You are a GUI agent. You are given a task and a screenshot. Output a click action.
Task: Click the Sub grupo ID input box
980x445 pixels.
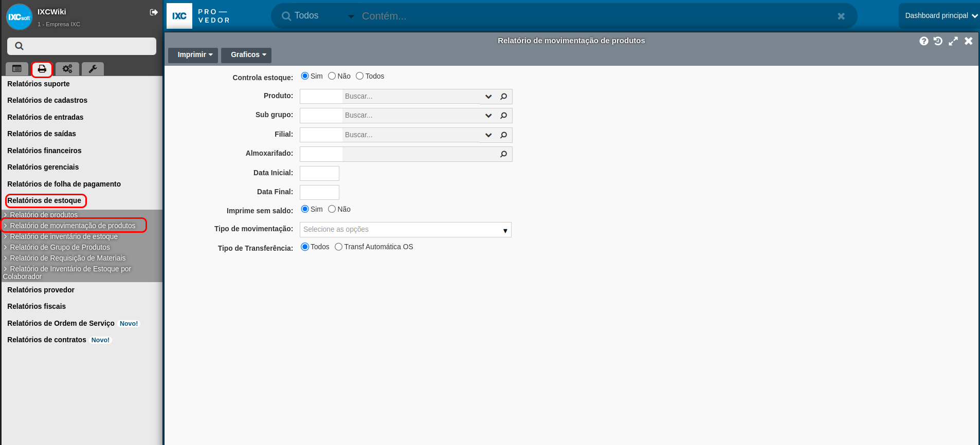coord(321,116)
